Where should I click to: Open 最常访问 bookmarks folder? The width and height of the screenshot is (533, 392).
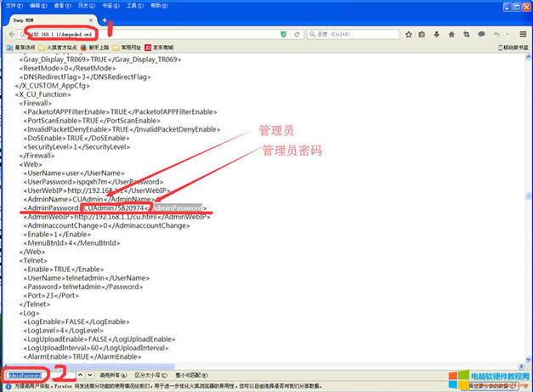pyautogui.click(x=20, y=48)
